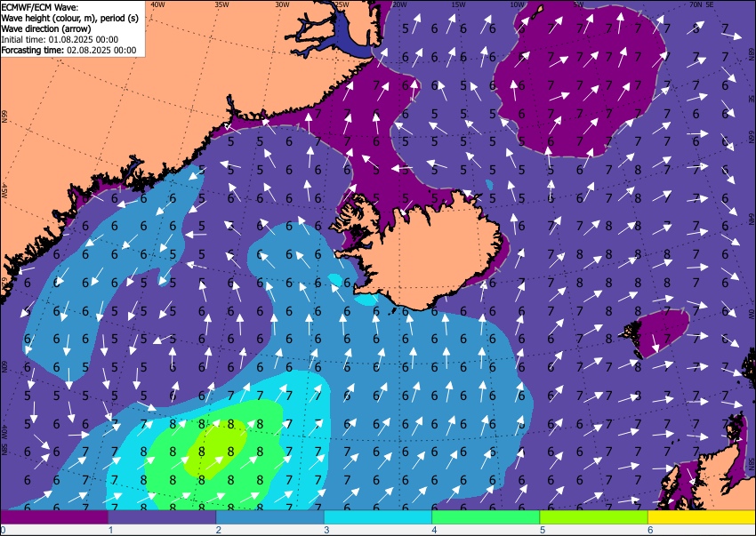Click the legend scale number 2
This screenshot has width=756, height=536.
point(219,530)
